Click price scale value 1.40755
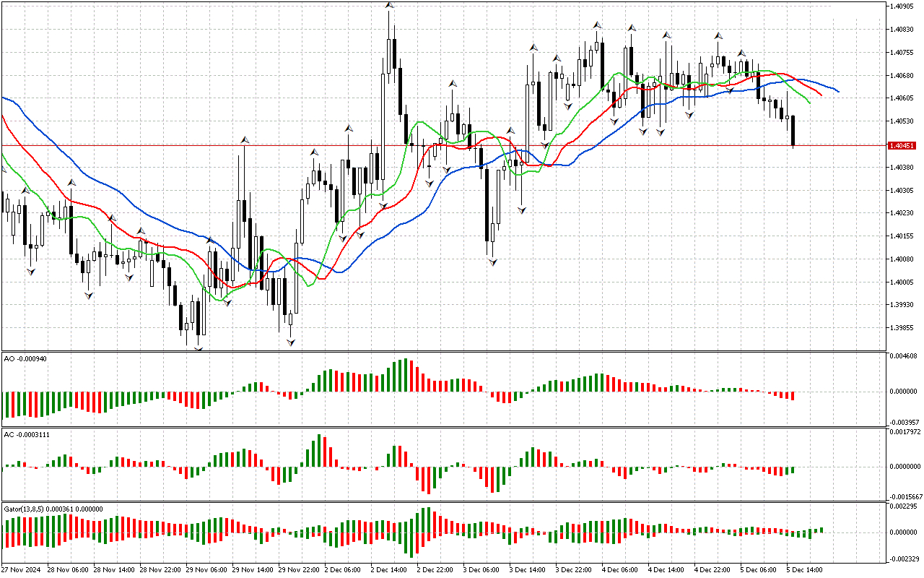924x578 pixels. pyautogui.click(x=902, y=52)
